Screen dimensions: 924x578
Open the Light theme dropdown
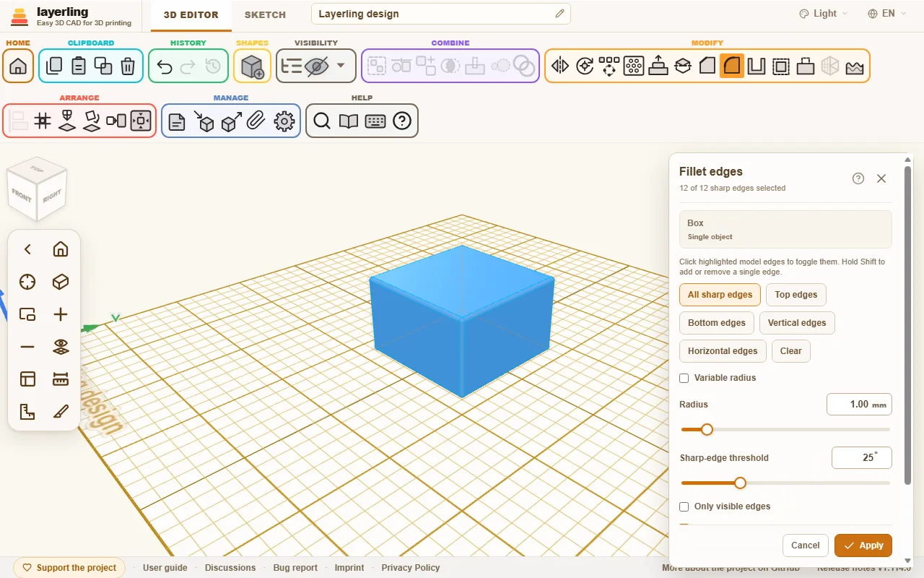824,14
